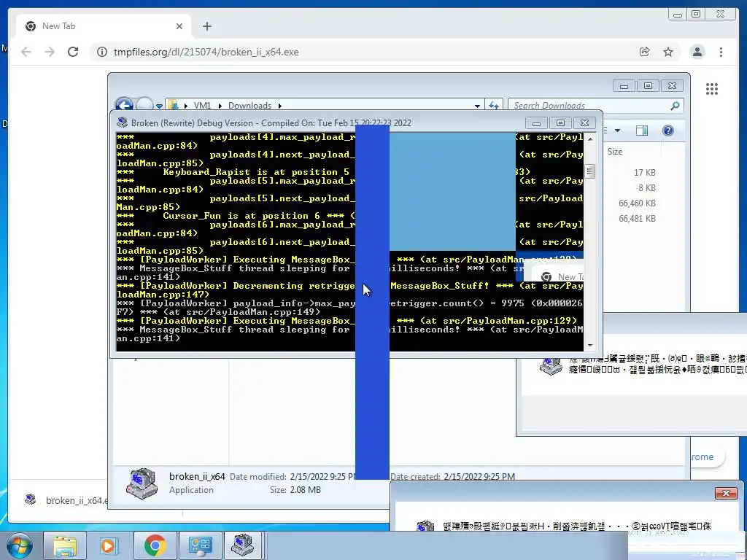Image resolution: width=747 pixels, height=560 pixels.
Task: Click the Search Downloads field
Action: coord(591,106)
